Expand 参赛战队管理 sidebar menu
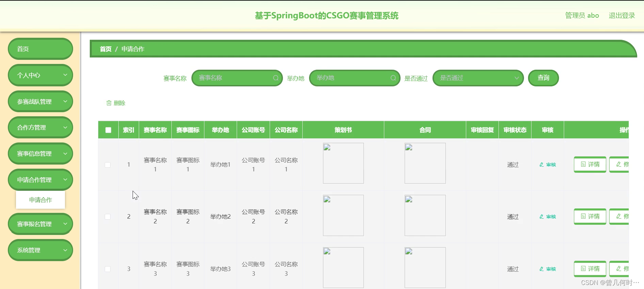Image resolution: width=644 pixels, height=289 pixels. (x=40, y=101)
